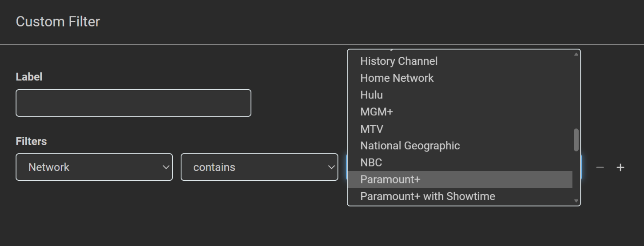The height and width of the screenshot is (246, 644).
Task: Click the scroll up arrow in network list
Action: (576, 54)
